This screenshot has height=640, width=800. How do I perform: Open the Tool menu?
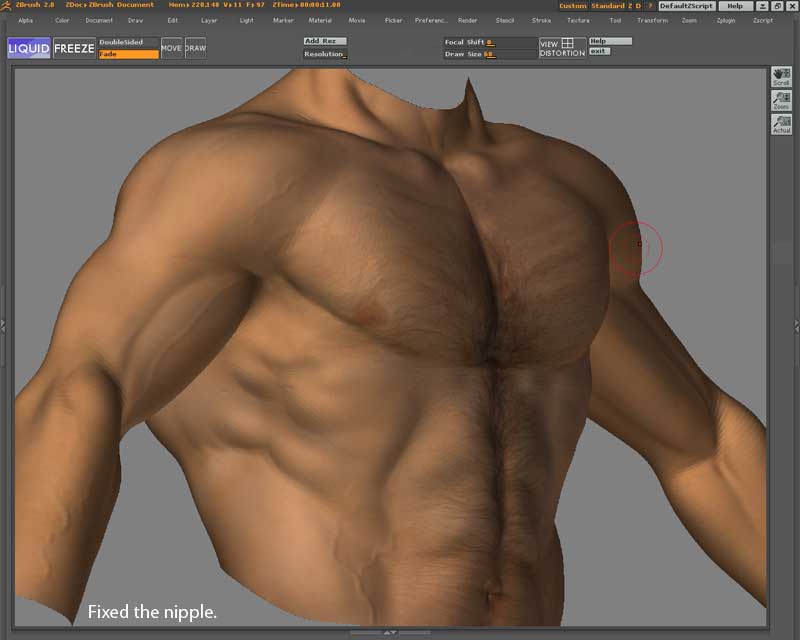(x=615, y=20)
